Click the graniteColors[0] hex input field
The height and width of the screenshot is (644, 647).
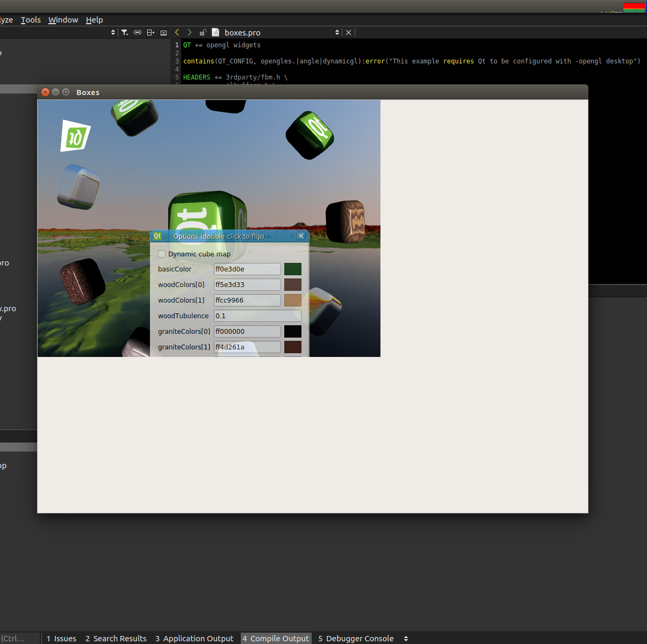pos(247,331)
